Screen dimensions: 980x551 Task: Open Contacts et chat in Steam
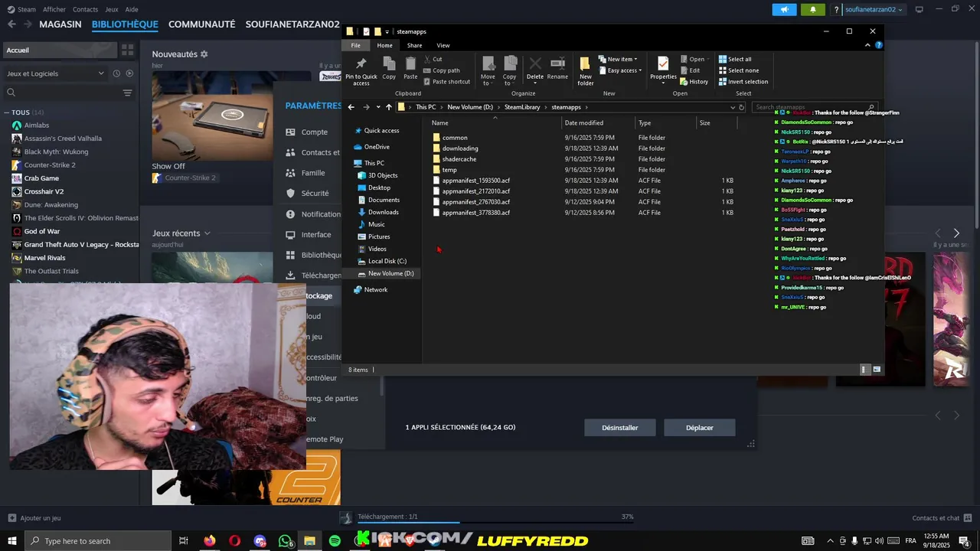pyautogui.click(x=941, y=518)
